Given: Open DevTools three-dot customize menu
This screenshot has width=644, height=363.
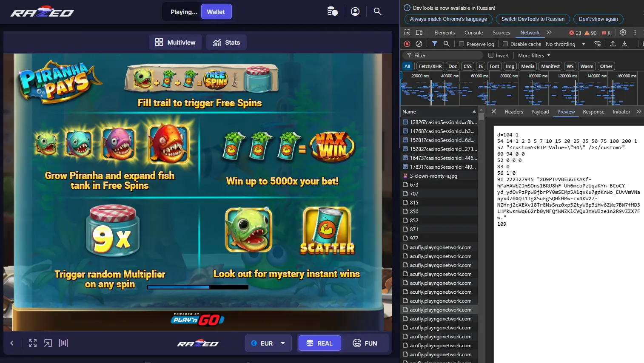Looking at the screenshot, I should coord(635,32).
